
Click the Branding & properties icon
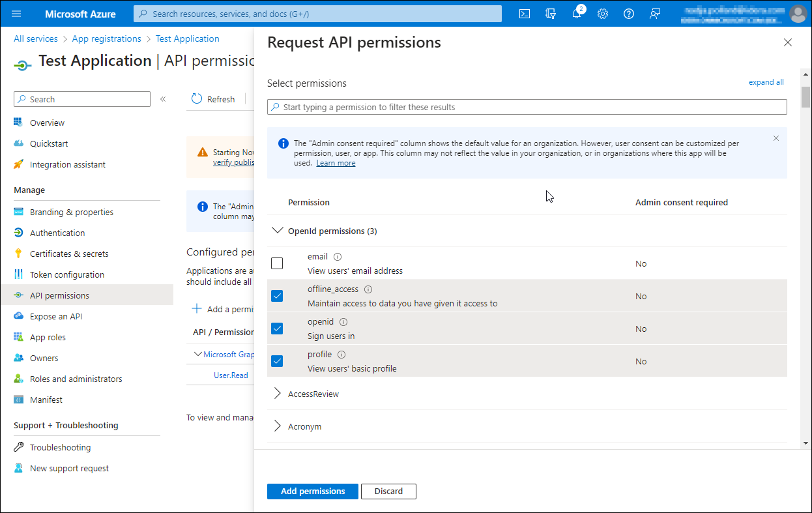pyautogui.click(x=18, y=212)
